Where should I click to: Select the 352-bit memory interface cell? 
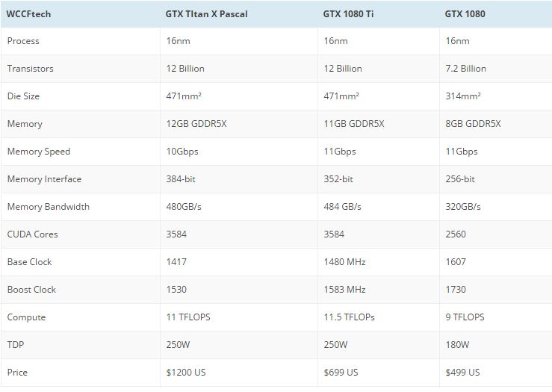pos(339,179)
